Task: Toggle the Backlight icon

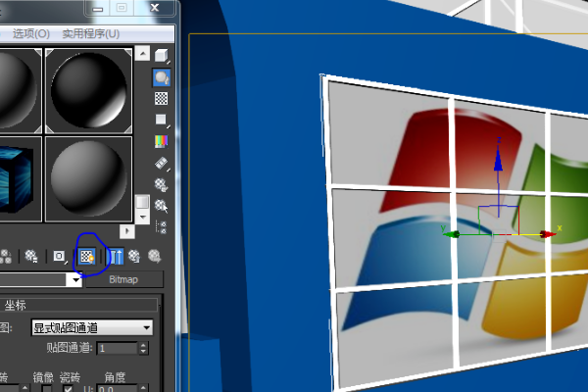Action: coord(162,77)
